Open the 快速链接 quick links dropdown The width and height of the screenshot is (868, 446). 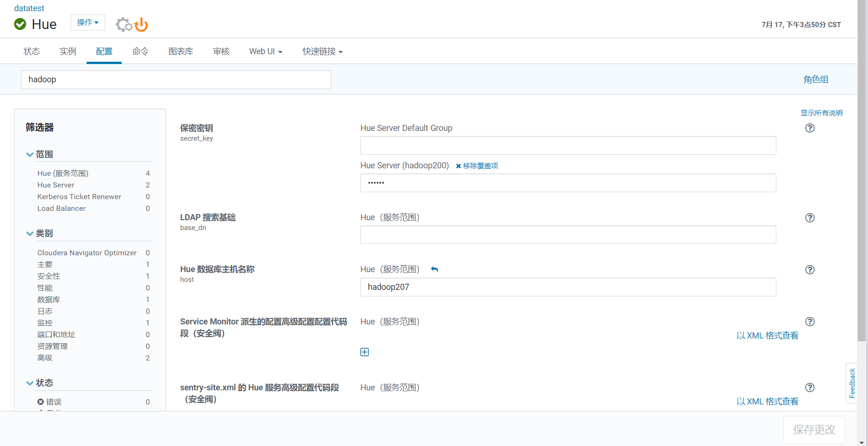tap(323, 51)
